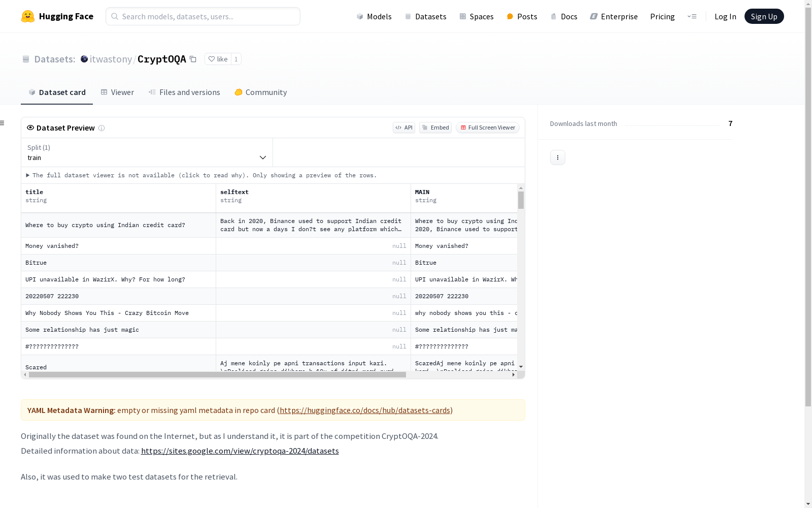Select the '20220507 222230' title cell
812x508 pixels.
(x=119, y=296)
